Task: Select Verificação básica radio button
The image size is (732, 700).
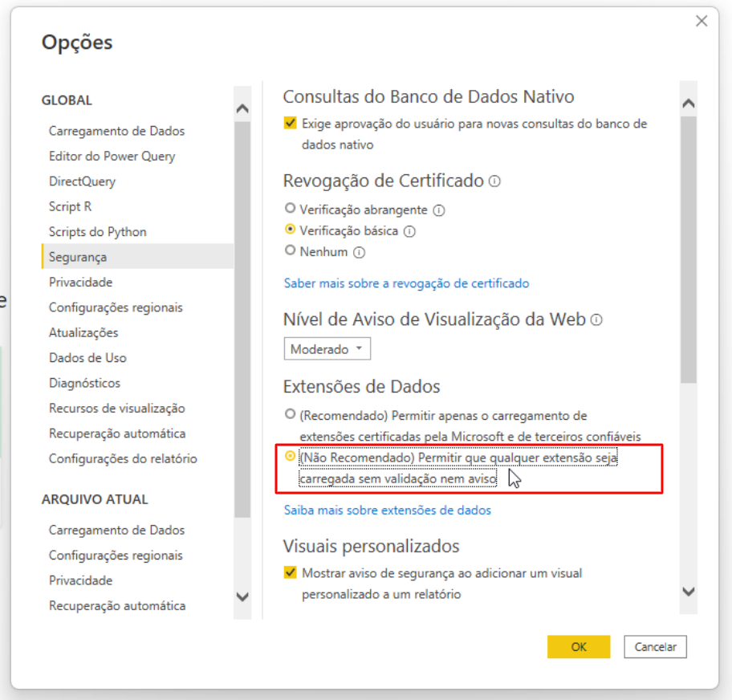Action: point(290,230)
